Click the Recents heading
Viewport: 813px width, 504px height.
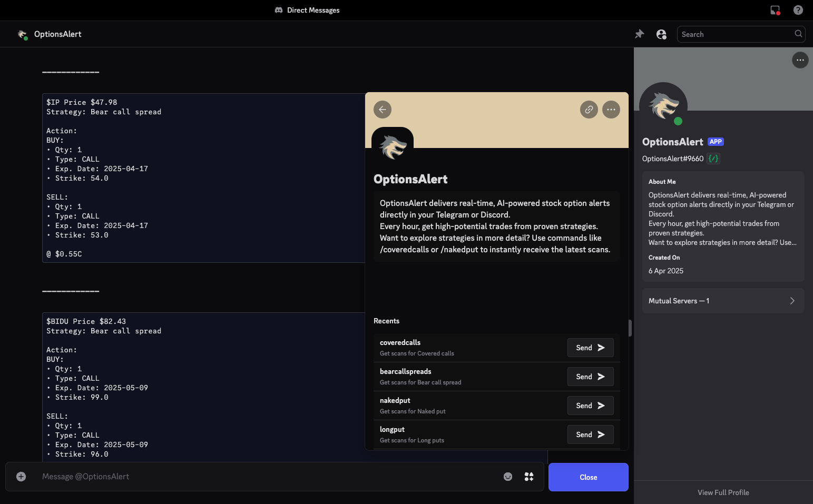point(386,321)
